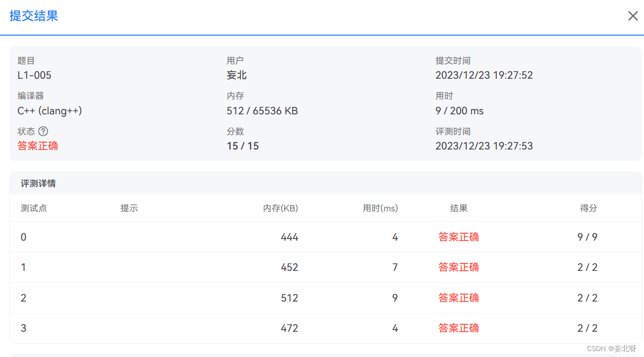Select test point 0 in the table
The image size is (644, 357).
[x=23, y=237]
